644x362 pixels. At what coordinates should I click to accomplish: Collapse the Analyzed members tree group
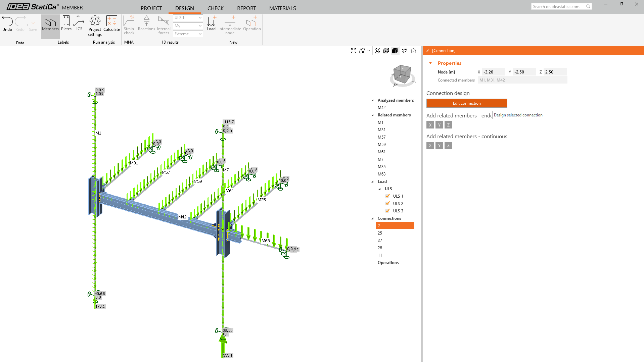point(372,100)
